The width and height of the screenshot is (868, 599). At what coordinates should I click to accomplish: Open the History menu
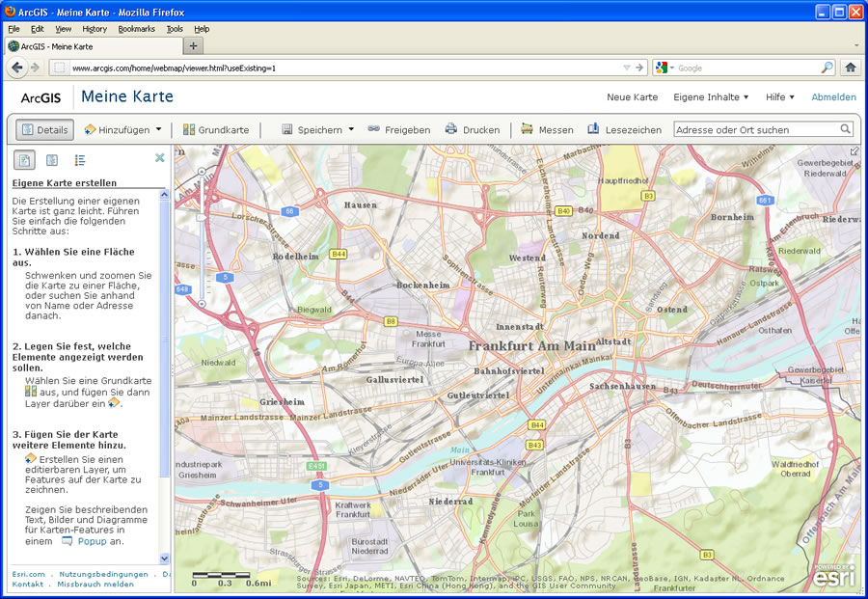(x=95, y=29)
